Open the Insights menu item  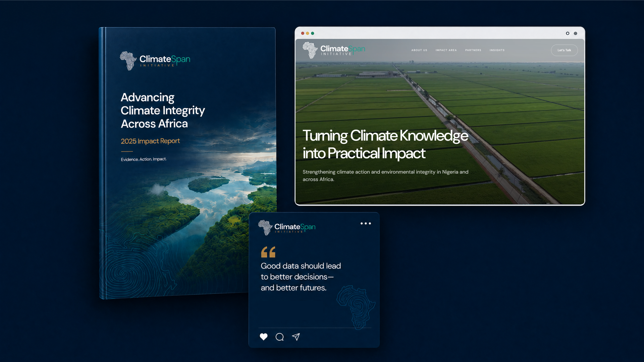pyautogui.click(x=497, y=50)
